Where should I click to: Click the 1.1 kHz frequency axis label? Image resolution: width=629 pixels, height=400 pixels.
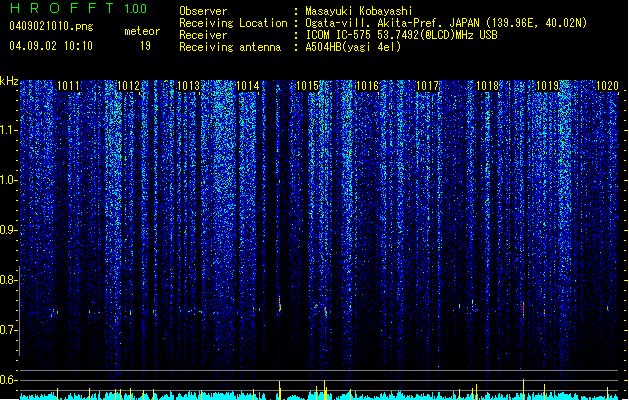(x=9, y=130)
